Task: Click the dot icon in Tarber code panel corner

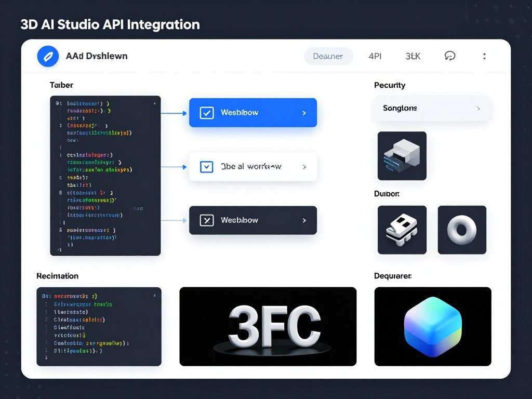Action: pyautogui.click(x=154, y=103)
